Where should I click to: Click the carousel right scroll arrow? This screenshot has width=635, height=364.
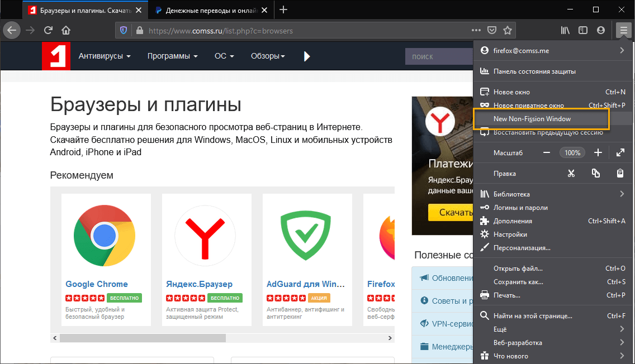click(390, 338)
